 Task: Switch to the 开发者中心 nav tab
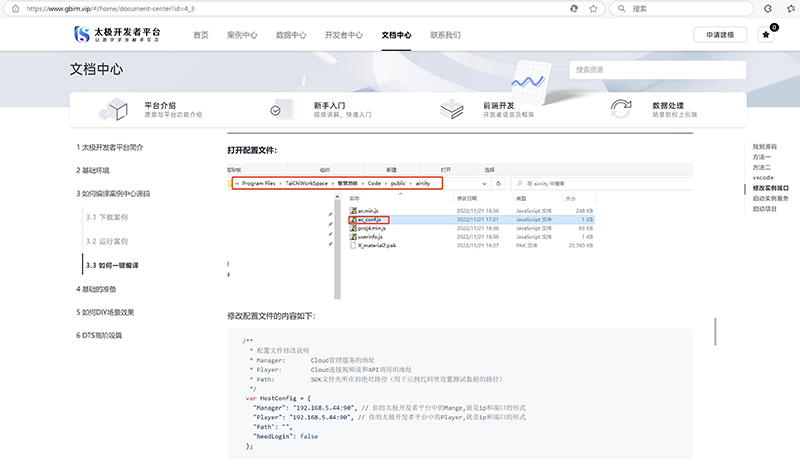point(344,35)
